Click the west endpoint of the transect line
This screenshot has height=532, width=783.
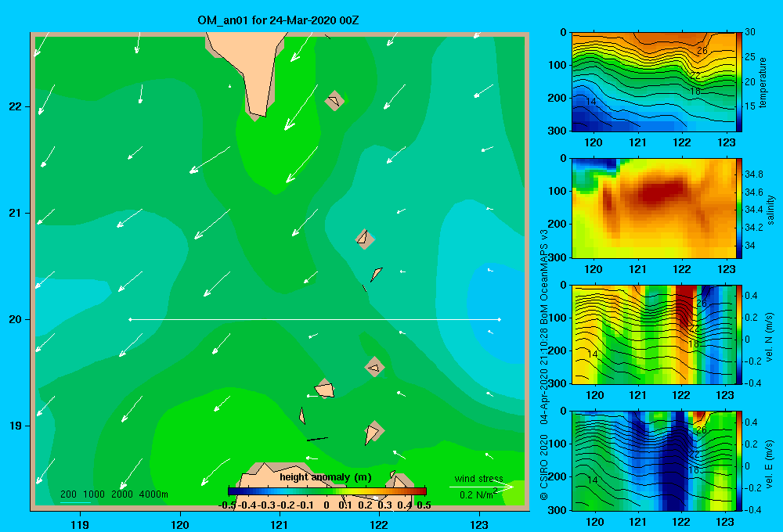point(130,319)
